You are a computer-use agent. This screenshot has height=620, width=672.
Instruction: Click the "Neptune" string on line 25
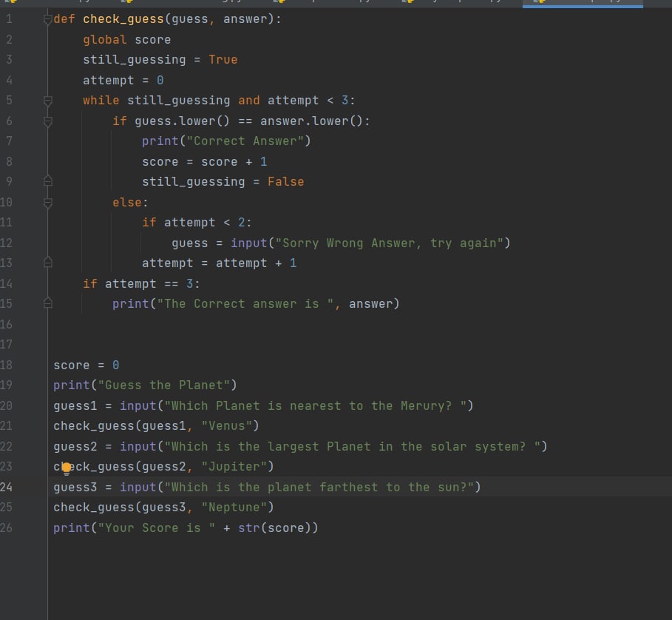(234, 508)
